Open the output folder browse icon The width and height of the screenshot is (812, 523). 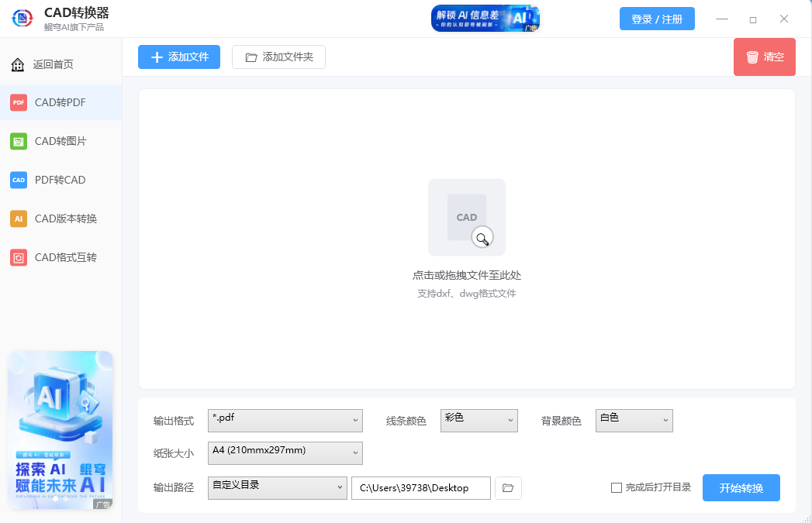pos(508,487)
